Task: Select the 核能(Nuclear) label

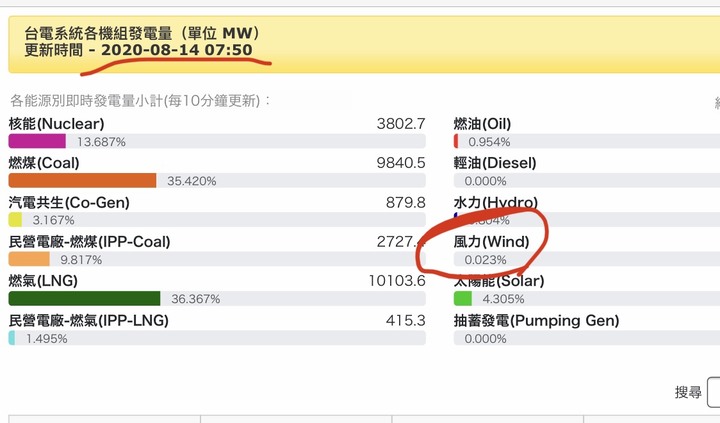Action: pyautogui.click(x=56, y=124)
